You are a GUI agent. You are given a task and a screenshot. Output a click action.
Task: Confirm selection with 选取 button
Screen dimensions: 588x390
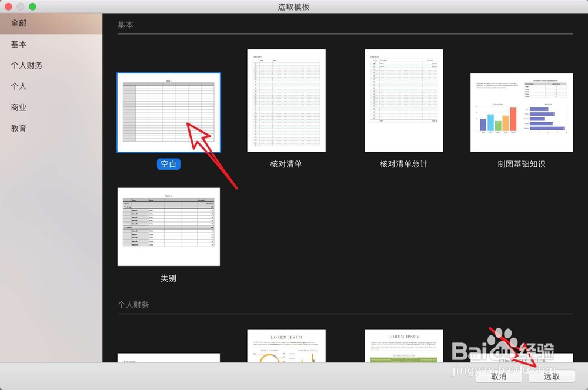coord(552,376)
